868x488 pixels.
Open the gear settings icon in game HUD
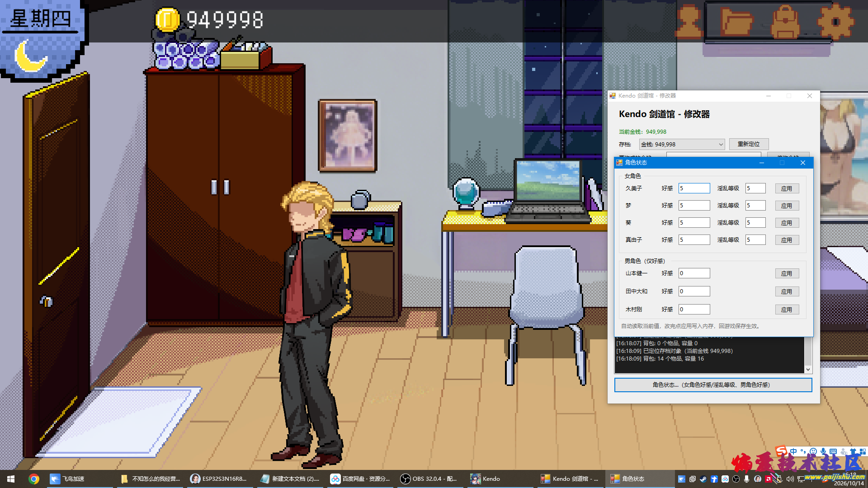pyautogui.click(x=835, y=21)
